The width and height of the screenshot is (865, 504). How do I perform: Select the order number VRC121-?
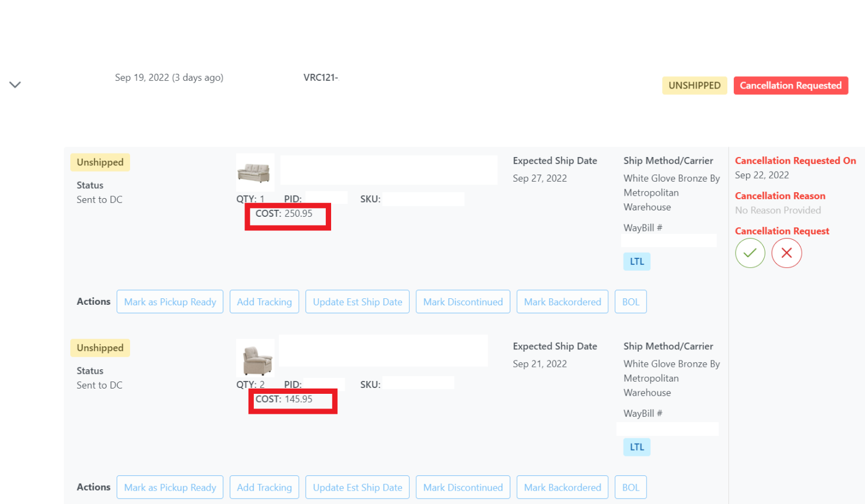(321, 77)
